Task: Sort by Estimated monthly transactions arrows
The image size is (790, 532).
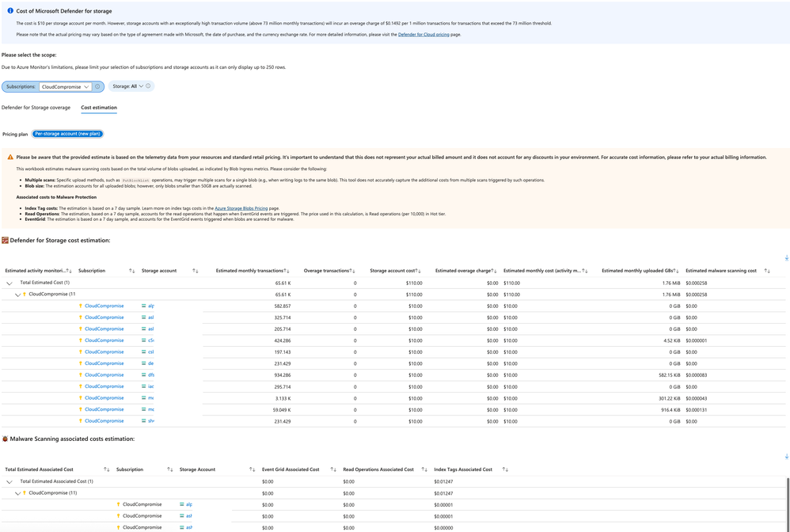Action: click(287, 271)
